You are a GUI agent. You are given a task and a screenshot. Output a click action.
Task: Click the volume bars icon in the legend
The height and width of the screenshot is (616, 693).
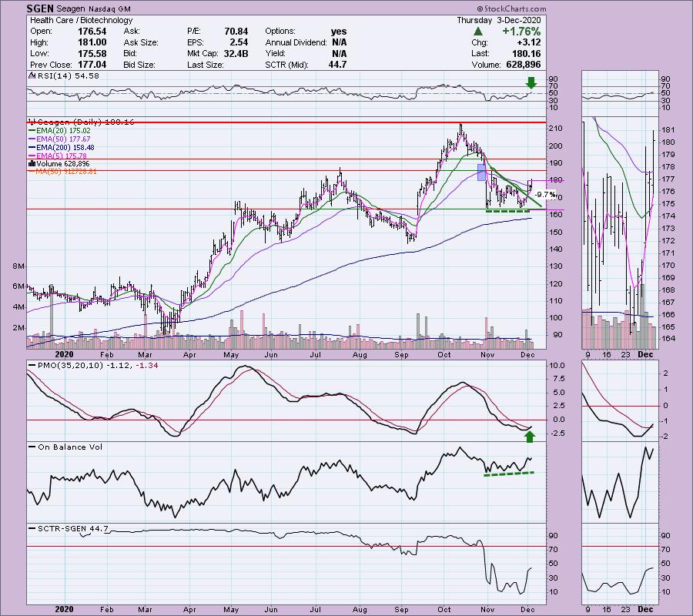tap(32, 163)
